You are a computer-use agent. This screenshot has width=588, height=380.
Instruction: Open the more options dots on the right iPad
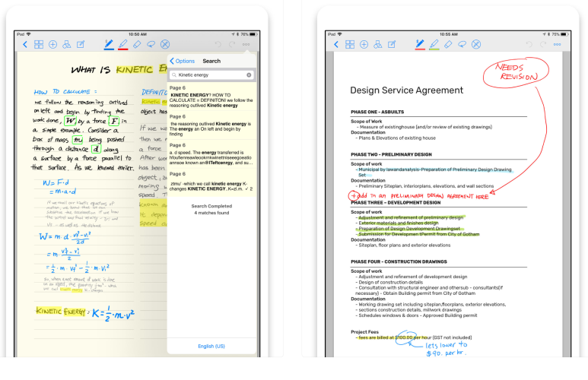click(x=558, y=44)
